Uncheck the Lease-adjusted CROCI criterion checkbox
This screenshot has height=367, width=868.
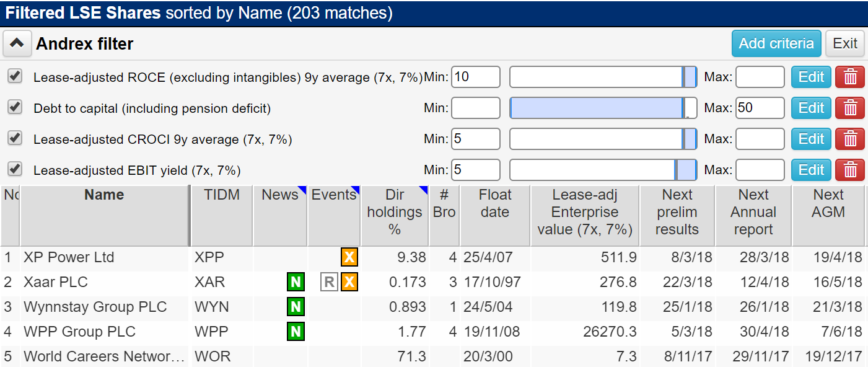pyautogui.click(x=15, y=138)
